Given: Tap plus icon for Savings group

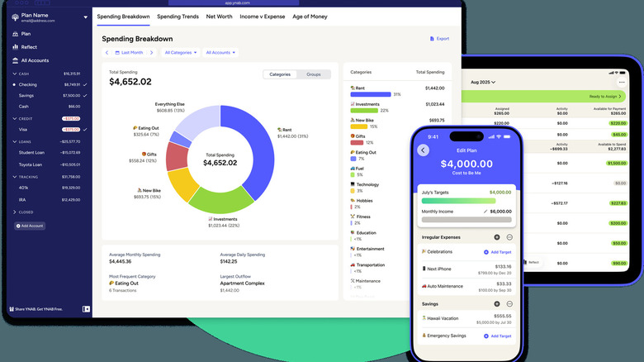Looking at the screenshot, I should tap(497, 304).
